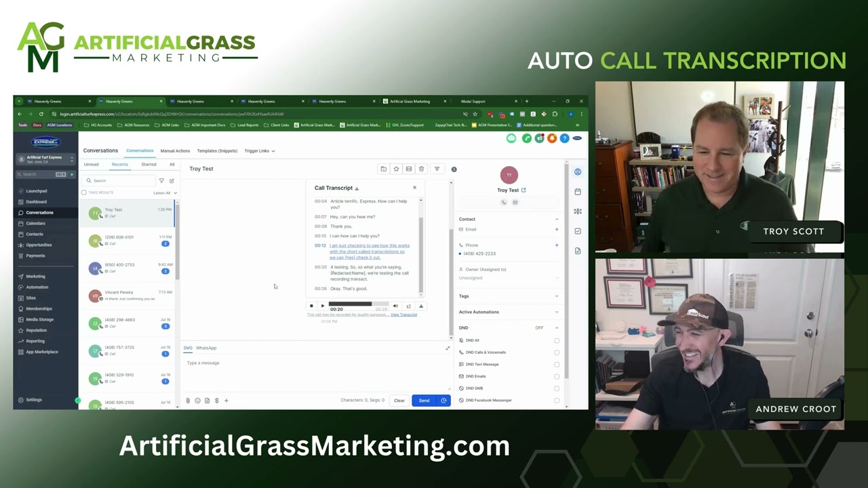Expand the Tags section
Viewport: 868px width, 488px height.
point(557,296)
